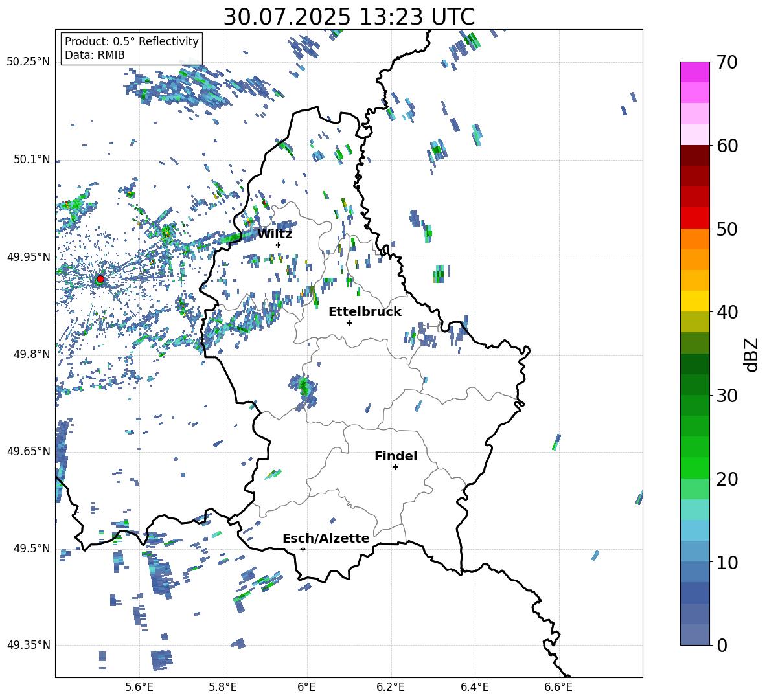Click the Data: RMIB text
The width and height of the screenshot is (767, 700).
coord(95,55)
